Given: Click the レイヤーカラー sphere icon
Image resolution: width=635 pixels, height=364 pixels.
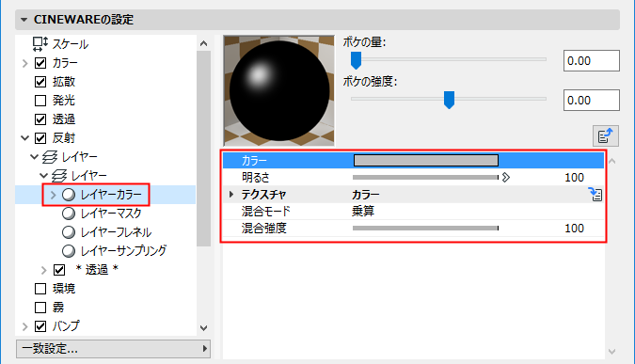Looking at the screenshot, I should [x=69, y=195].
